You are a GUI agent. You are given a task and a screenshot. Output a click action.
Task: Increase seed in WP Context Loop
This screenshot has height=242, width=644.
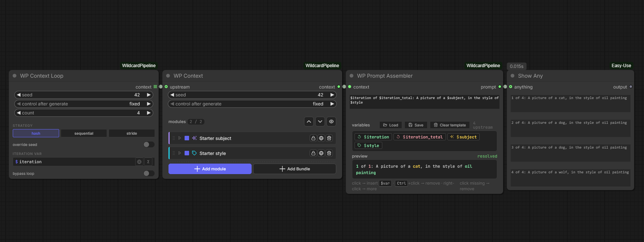click(x=149, y=95)
